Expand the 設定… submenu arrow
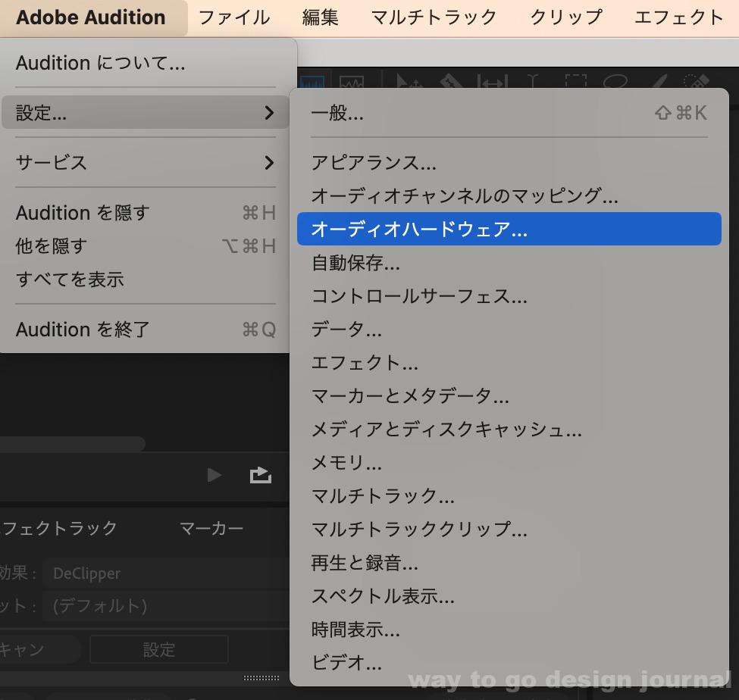The height and width of the screenshot is (700, 739). tap(269, 113)
